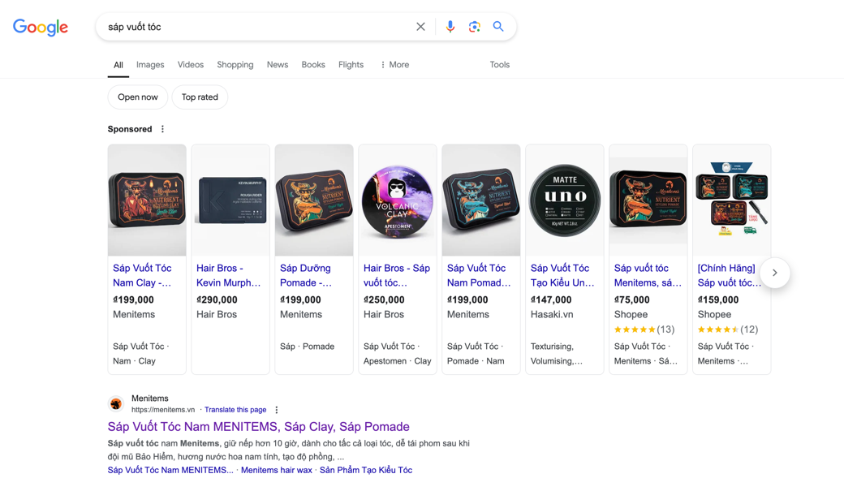844x504 pixels.
Task: Open [Chính Hãng] Sáp vuốt tóc link
Action: tap(730, 275)
